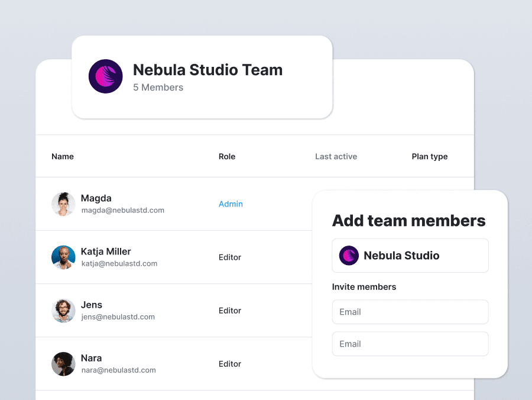The height and width of the screenshot is (400, 532).
Task: Select Nara's Editor role label
Action: pos(230,364)
